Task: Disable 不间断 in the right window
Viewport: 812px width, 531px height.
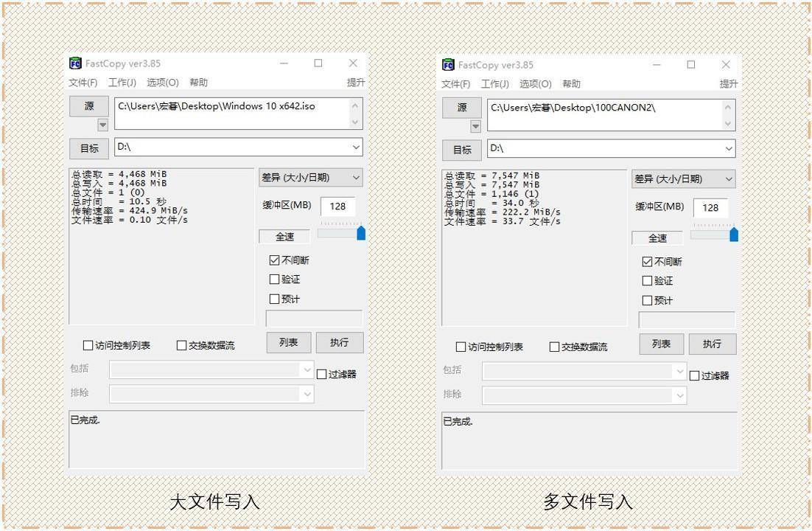Action: (x=647, y=260)
